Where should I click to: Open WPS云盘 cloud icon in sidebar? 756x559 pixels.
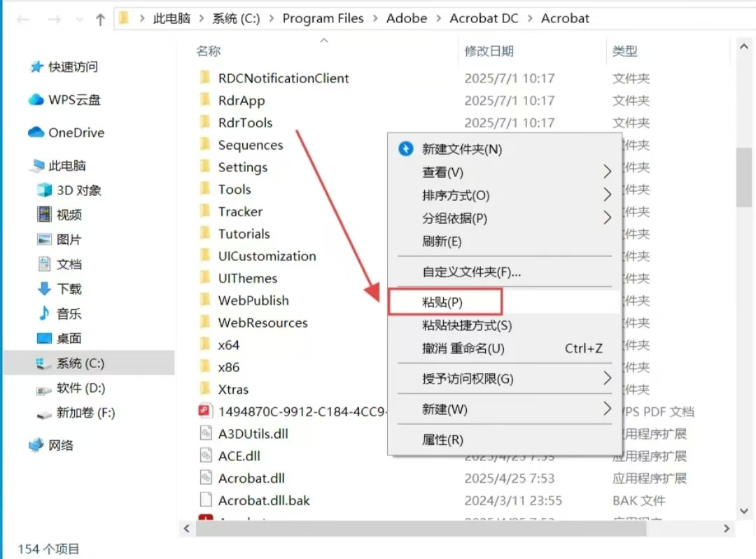click(36, 100)
